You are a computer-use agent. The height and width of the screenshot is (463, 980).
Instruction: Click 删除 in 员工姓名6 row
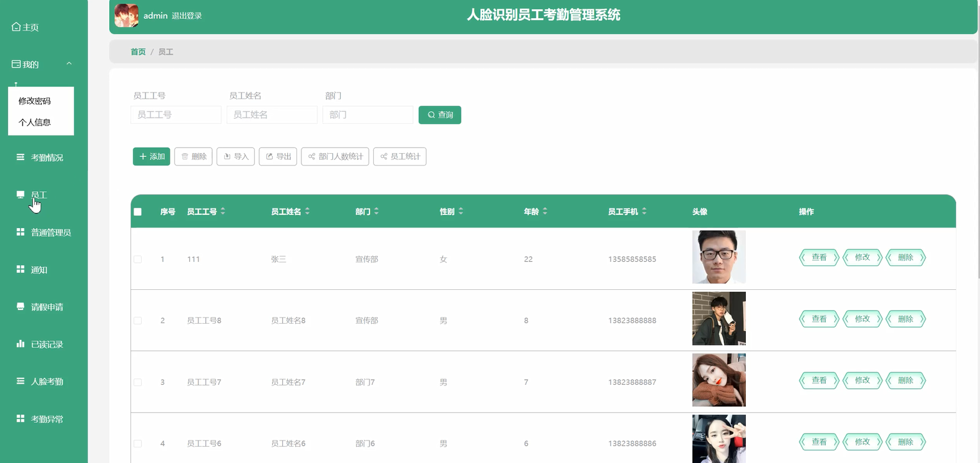click(906, 442)
